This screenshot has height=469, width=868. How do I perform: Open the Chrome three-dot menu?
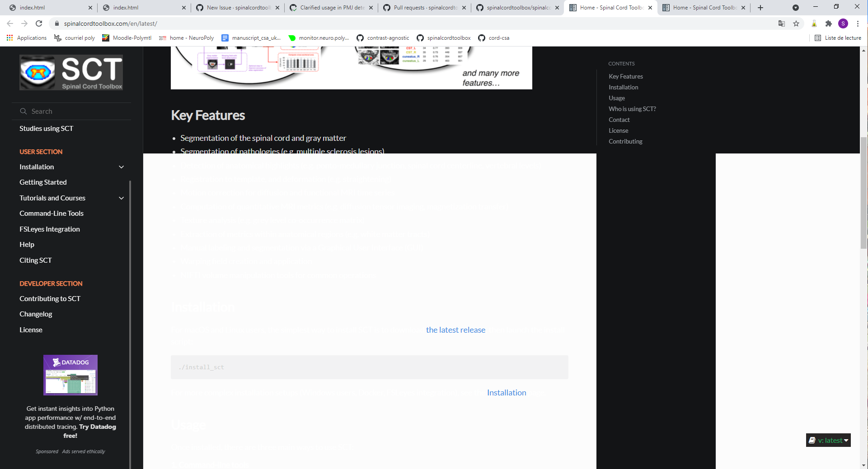pos(859,23)
